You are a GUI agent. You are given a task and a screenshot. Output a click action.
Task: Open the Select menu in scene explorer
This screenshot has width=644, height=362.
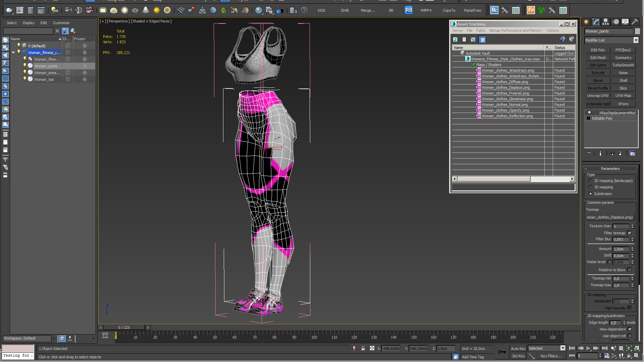point(12,23)
